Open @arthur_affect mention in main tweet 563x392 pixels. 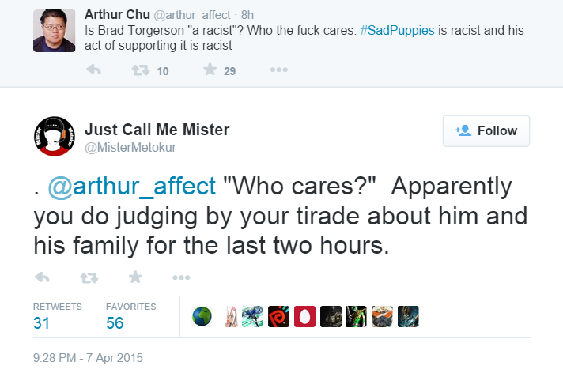click(132, 187)
